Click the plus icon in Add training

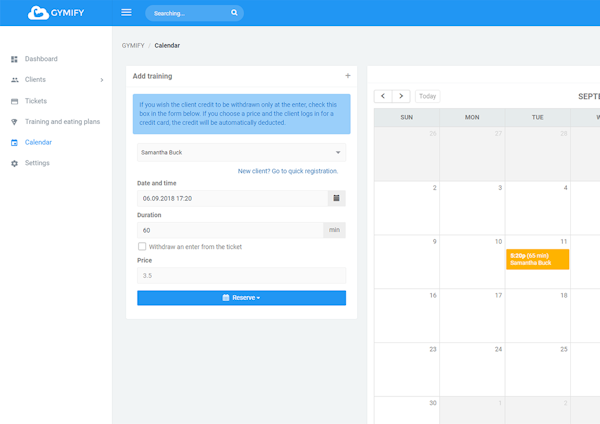click(347, 76)
